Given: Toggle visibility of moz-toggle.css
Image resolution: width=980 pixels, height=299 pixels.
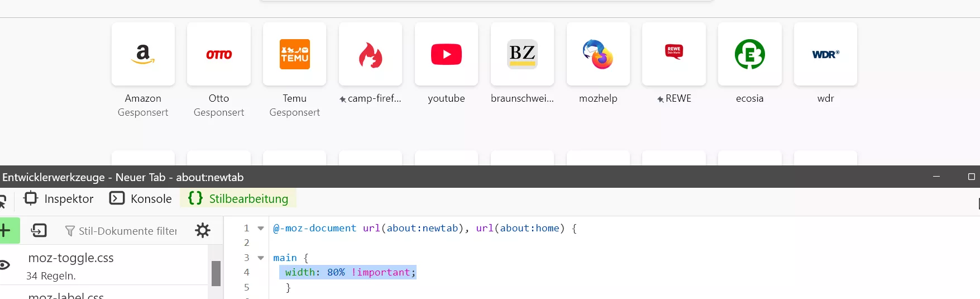Looking at the screenshot, I should [4, 265].
